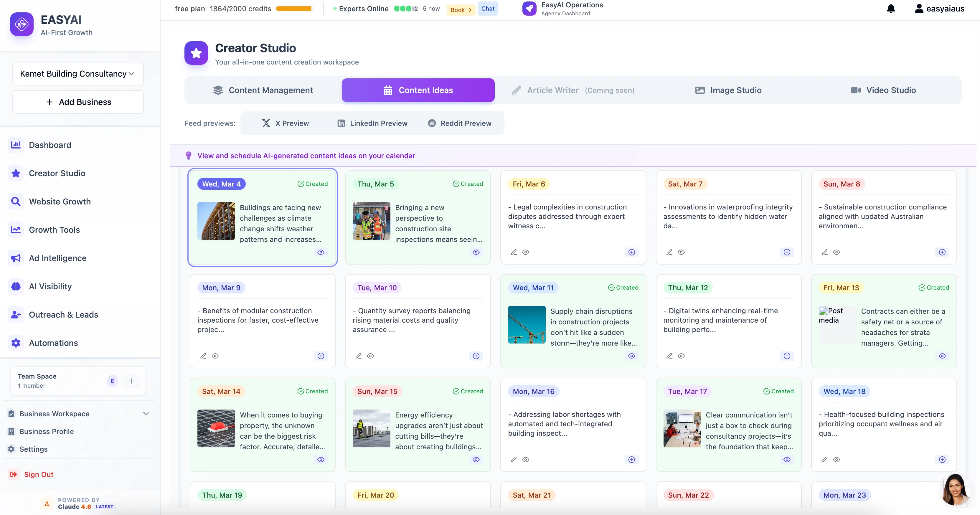Image resolution: width=980 pixels, height=515 pixels.
Task: Show preview of the Mon, Mar 9 idea
Action: pyautogui.click(x=215, y=356)
